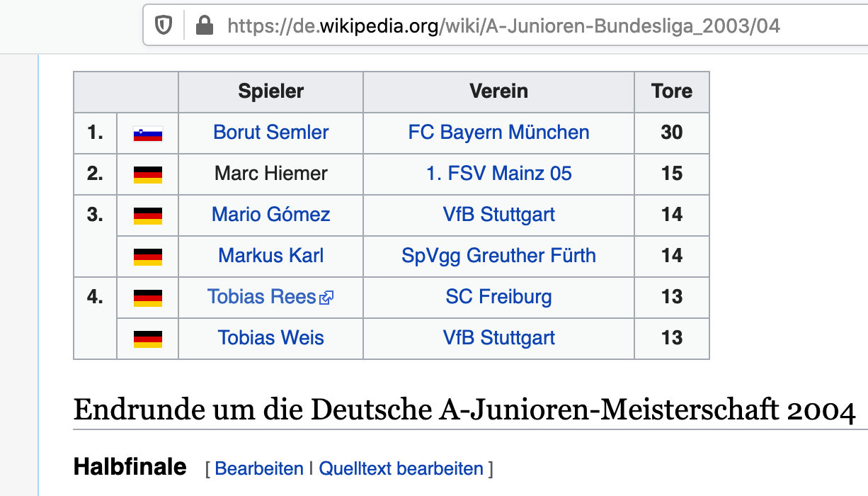
Task: Click the padlock site security icon
Action: pyautogui.click(x=205, y=26)
